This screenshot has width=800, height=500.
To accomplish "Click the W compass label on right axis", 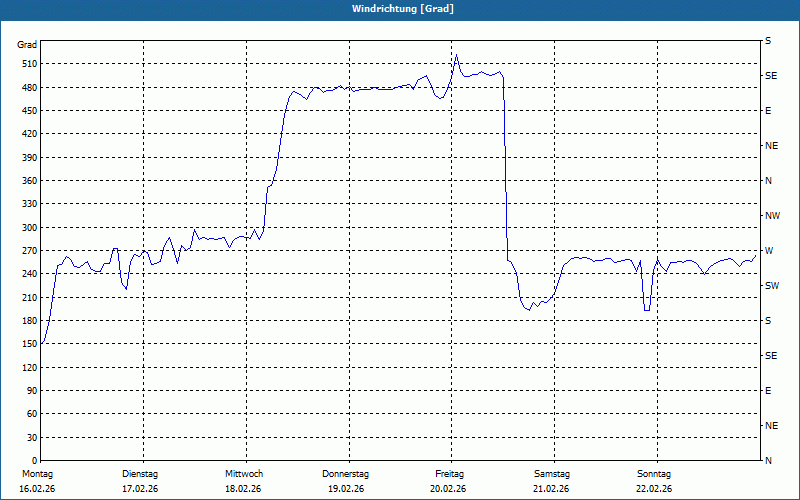I will [768, 251].
